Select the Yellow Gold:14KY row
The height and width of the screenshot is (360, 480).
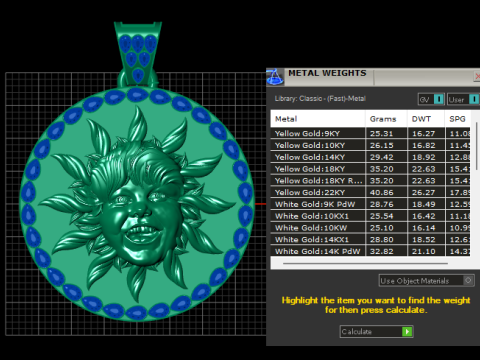[x=370, y=157]
